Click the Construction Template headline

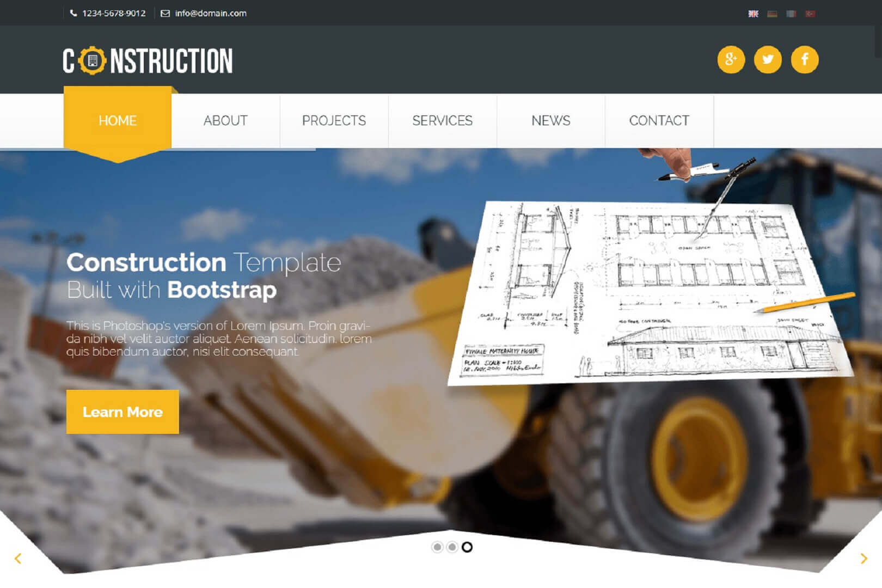(x=204, y=262)
